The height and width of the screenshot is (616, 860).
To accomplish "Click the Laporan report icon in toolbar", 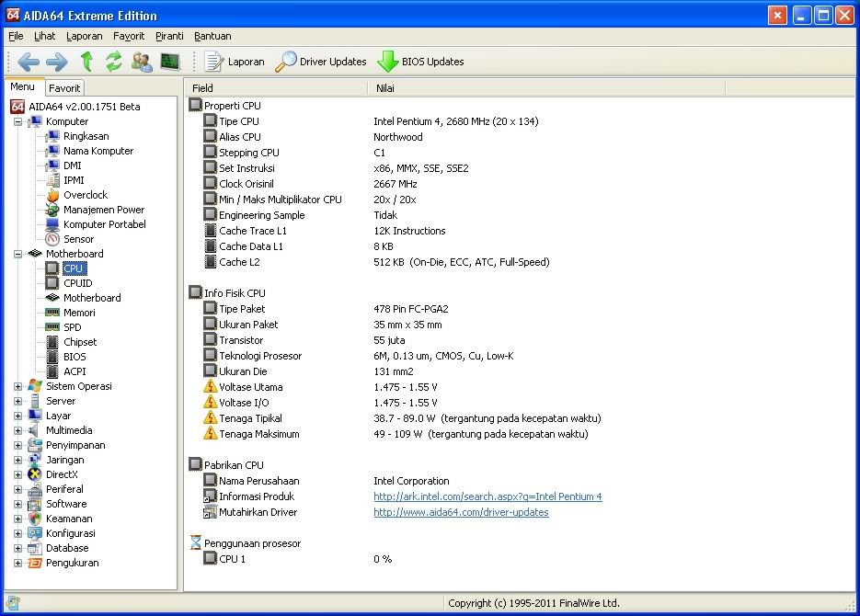I will pos(214,62).
